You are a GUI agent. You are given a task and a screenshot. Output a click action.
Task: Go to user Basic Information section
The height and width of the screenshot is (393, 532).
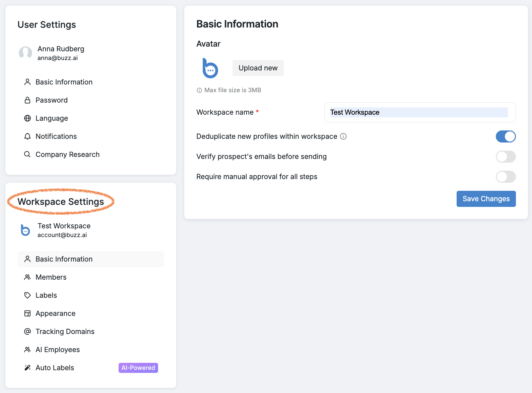click(64, 82)
